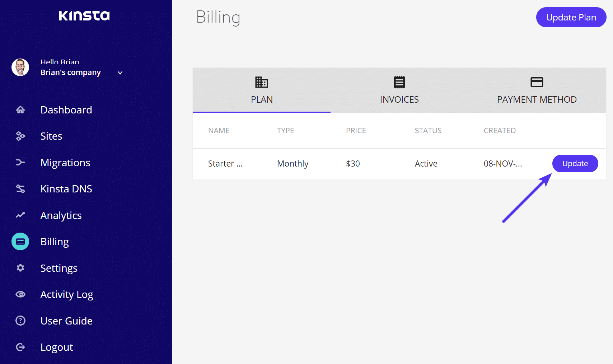Click the Activity Log eye icon

pos(20,294)
